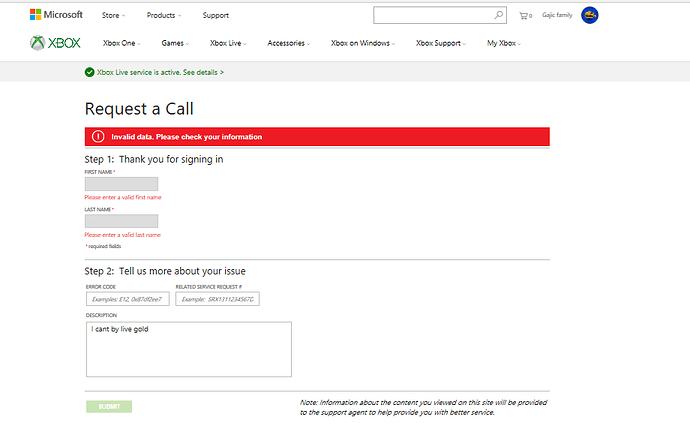Click the First Name input field

[x=121, y=184]
